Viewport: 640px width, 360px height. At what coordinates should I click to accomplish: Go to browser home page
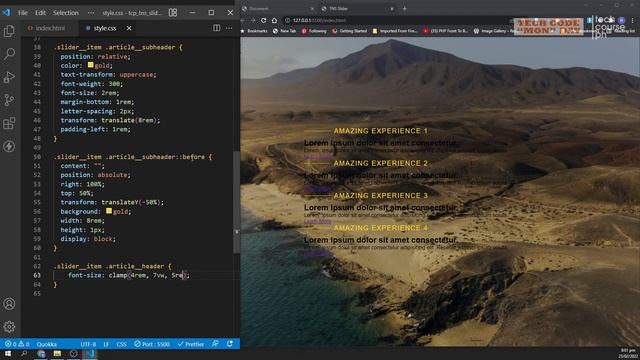pos(274,20)
